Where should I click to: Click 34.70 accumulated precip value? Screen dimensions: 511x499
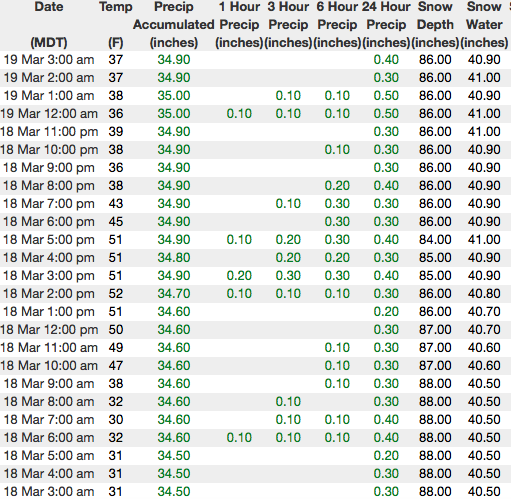174,294
